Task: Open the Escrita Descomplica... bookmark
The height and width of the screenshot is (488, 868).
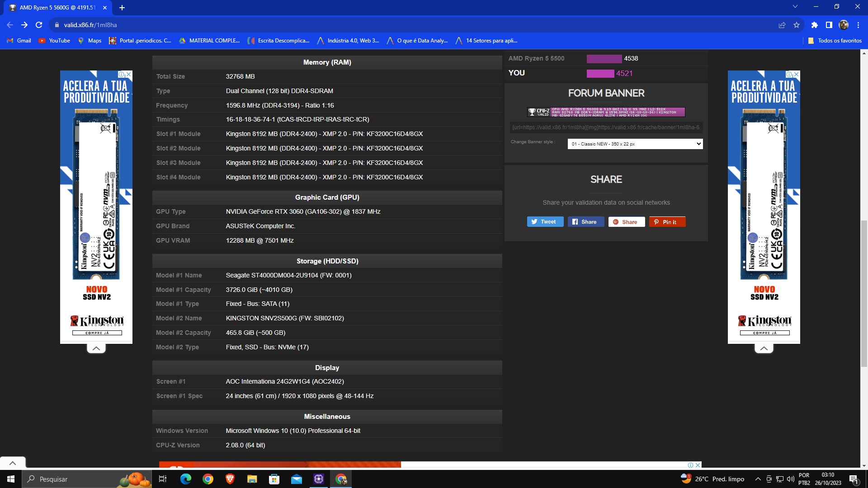Action: coord(278,41)
